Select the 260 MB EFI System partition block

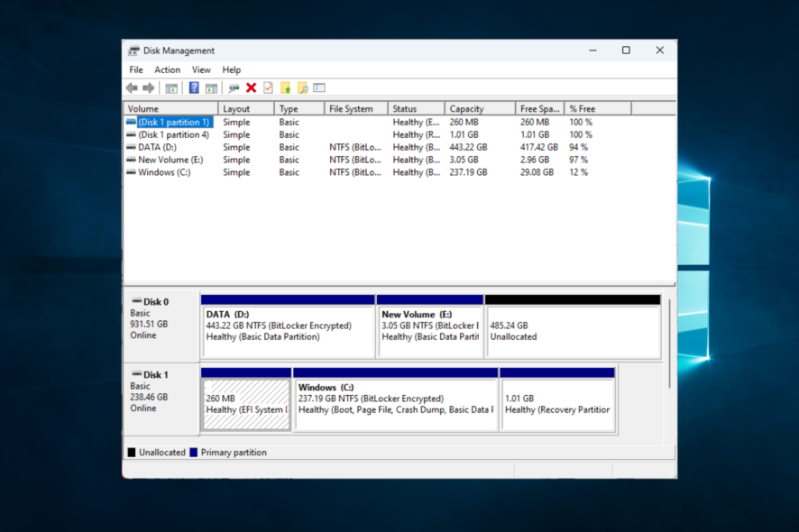point(246,400)
